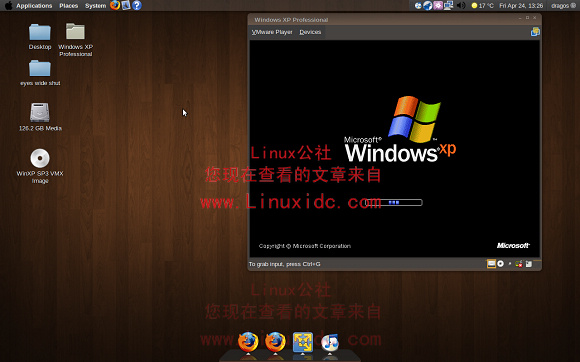This screenshot has width=580, height=362.
Task: Click the blue globe tray icon
Action: tap(428, 6)
